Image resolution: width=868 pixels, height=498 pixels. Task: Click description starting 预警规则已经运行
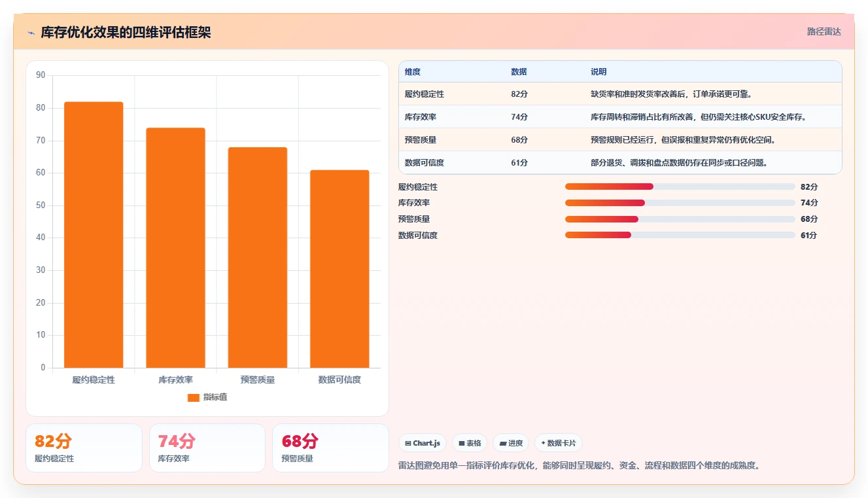pos(683,140)
